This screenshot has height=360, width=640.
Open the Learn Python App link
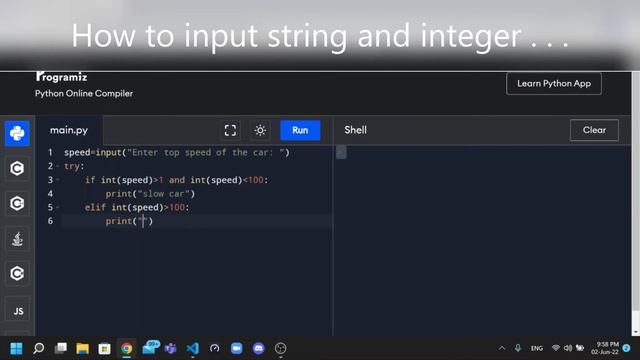pyautogui.click(x=554, y=84)
